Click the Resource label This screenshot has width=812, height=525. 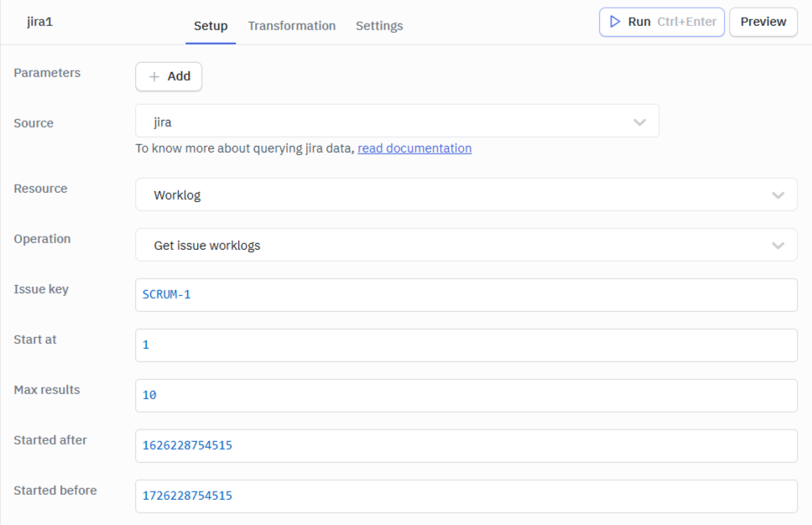40,189
